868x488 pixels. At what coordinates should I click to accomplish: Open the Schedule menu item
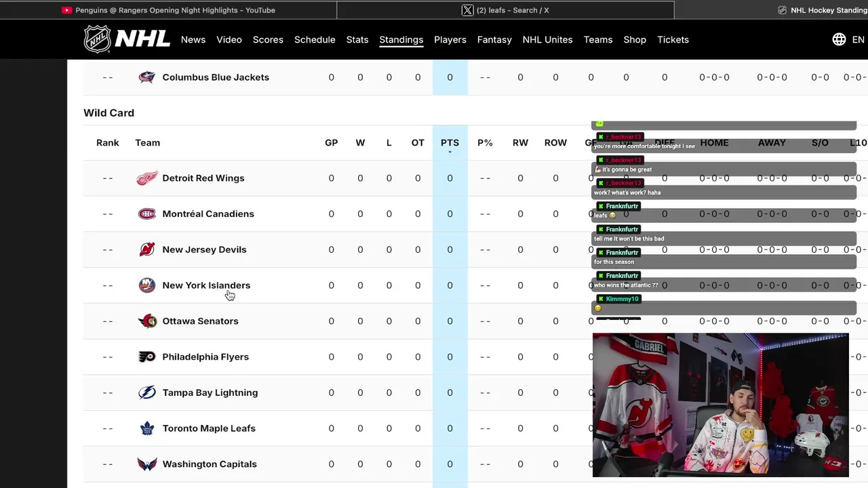click(315, 39)
